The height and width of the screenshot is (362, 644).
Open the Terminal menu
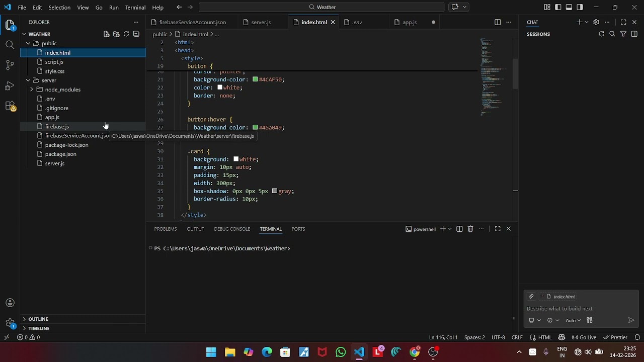click(x=135, y=8)
